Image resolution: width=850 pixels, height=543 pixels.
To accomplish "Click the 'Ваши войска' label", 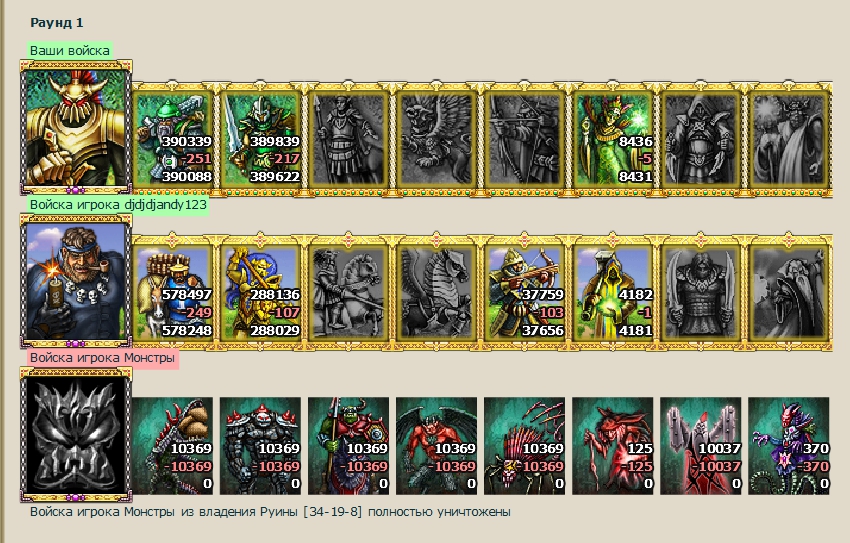I will pos(70,50).
